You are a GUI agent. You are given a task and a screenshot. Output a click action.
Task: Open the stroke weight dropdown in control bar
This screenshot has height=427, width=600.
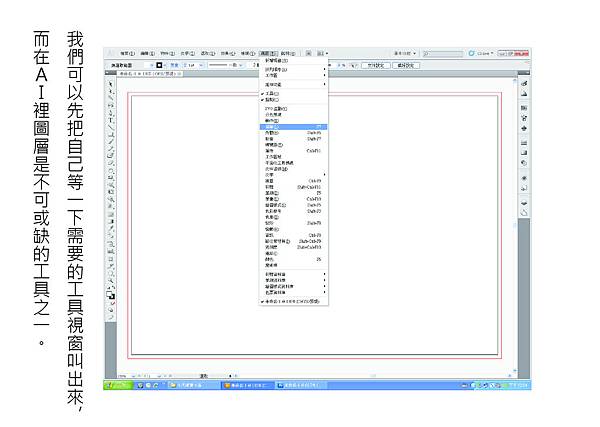pos(201,65)
